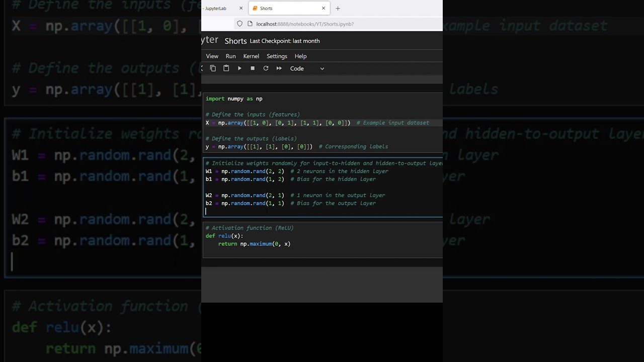Close the Shorts browser tab
The width and height of the screenshot is (644, 362).
pos(324,9)
